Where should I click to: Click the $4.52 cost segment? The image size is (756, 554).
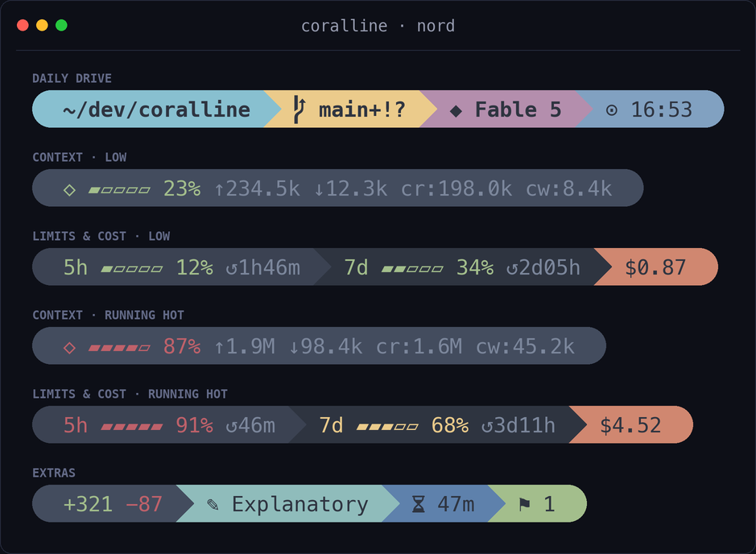630,425
